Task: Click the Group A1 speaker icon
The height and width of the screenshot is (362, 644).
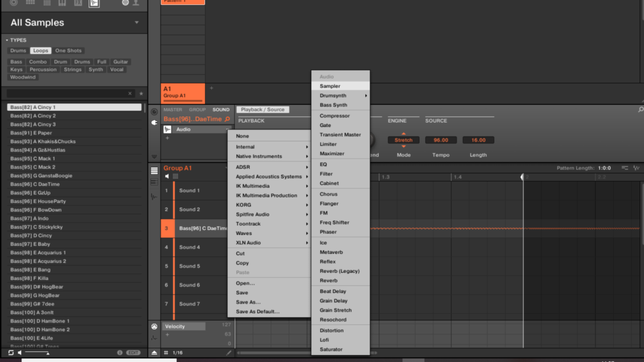Action: [167, 177]
